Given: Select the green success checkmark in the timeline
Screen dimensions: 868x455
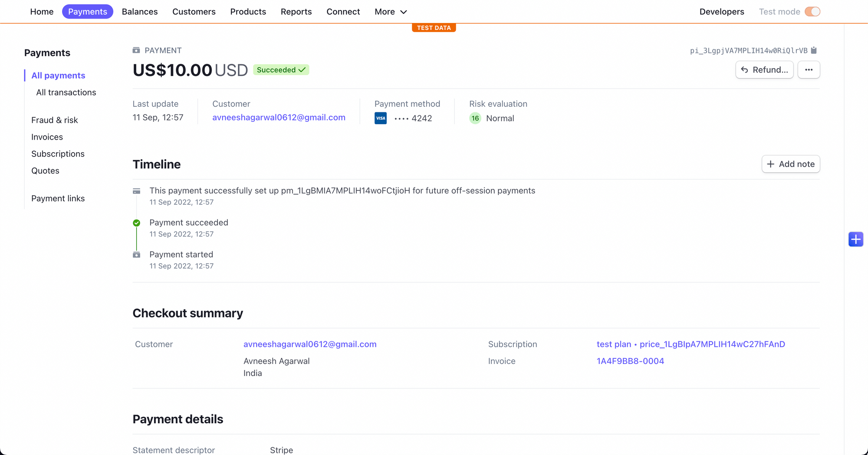Looking at the screenshot, I should 136,223.
